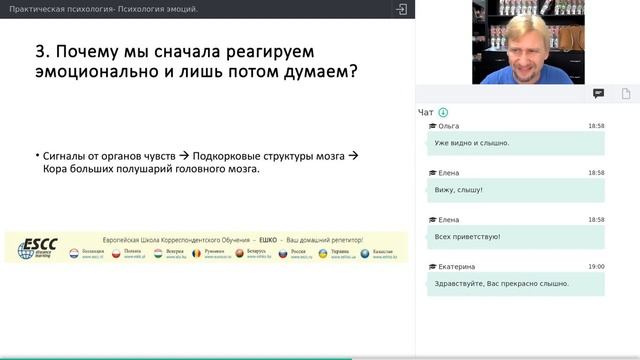Click the ESCC logo in the banner

[38, 248]
